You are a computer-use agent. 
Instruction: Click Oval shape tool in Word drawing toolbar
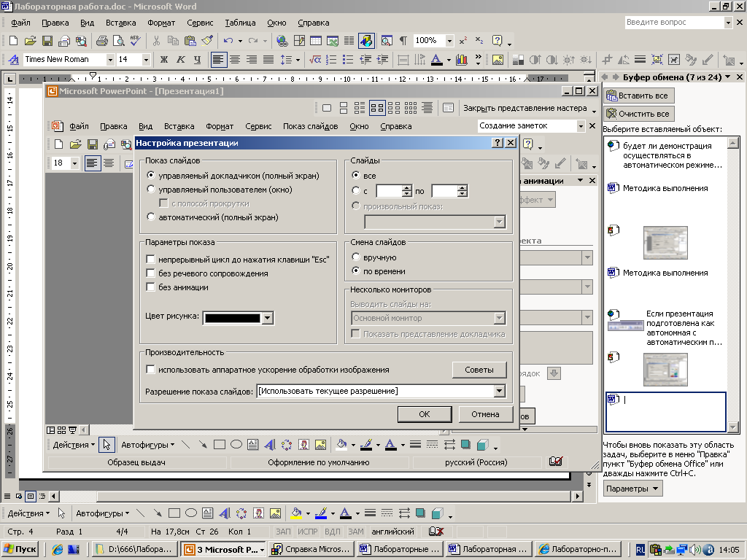[191, 513]
